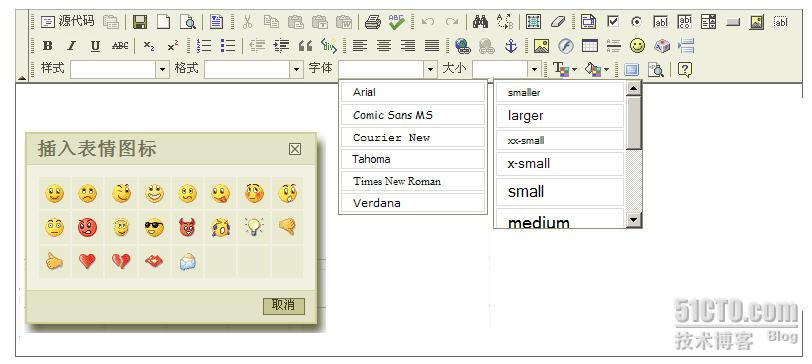
Task: Center align text
Action: tap(384, 46)
